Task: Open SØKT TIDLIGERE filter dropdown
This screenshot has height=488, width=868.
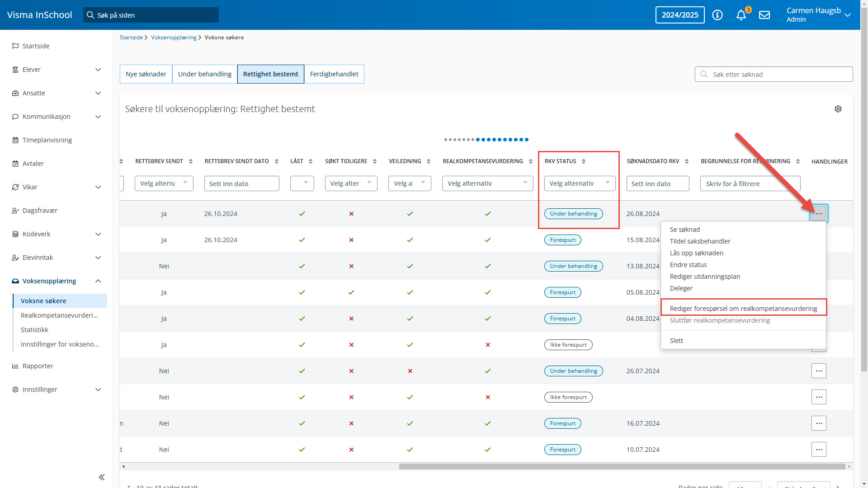Action: [x=351, y=183]
